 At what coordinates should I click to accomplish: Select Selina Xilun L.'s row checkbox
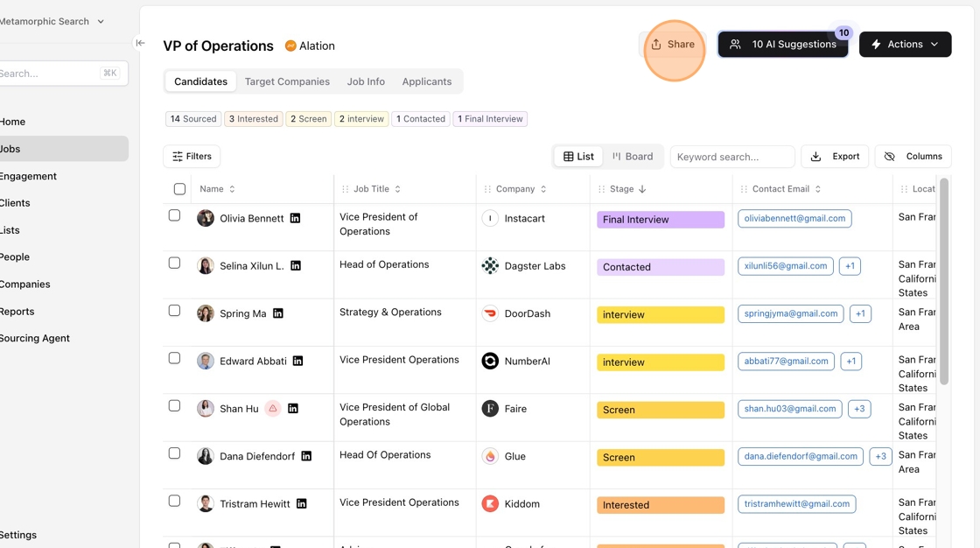[x=174, y=263]
